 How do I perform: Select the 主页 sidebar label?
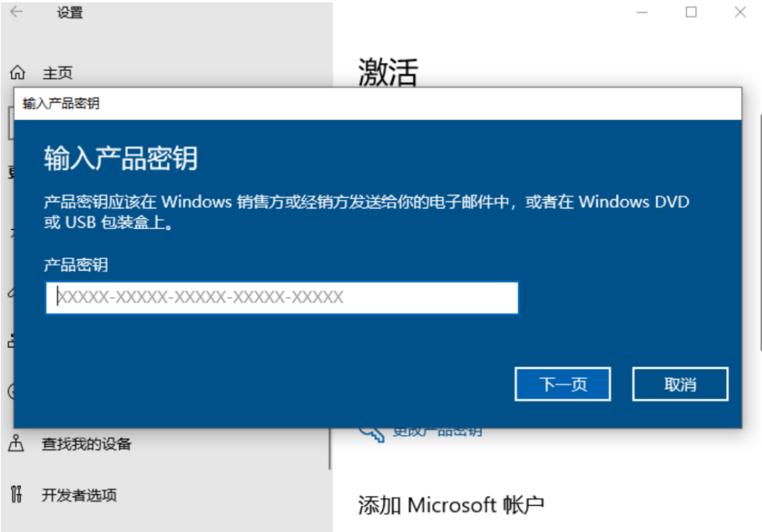58,73
